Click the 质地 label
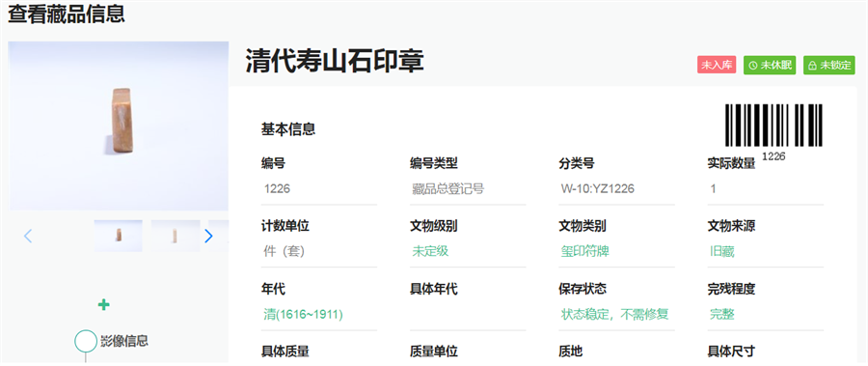 tap(571, 351)
